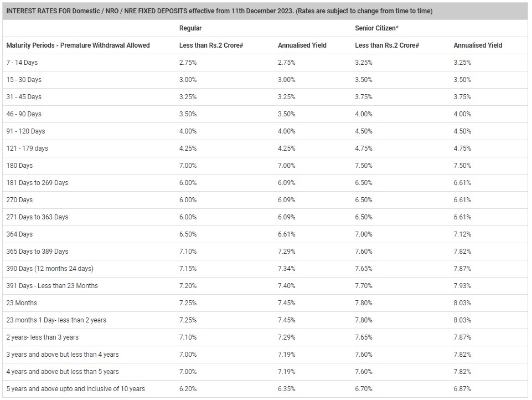Select 391 Days - Less than 23 Months
The width and height of the screenshot is (532, 400).
tap(52, 286)
